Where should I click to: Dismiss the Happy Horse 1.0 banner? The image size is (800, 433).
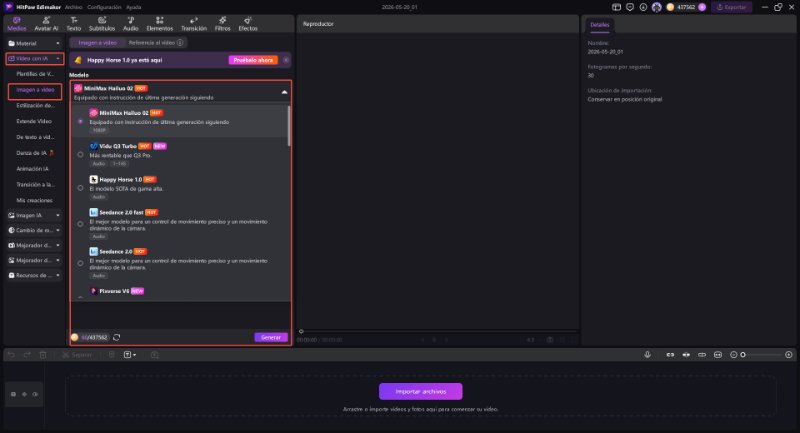pyautogui.click(x=286, y=60)
